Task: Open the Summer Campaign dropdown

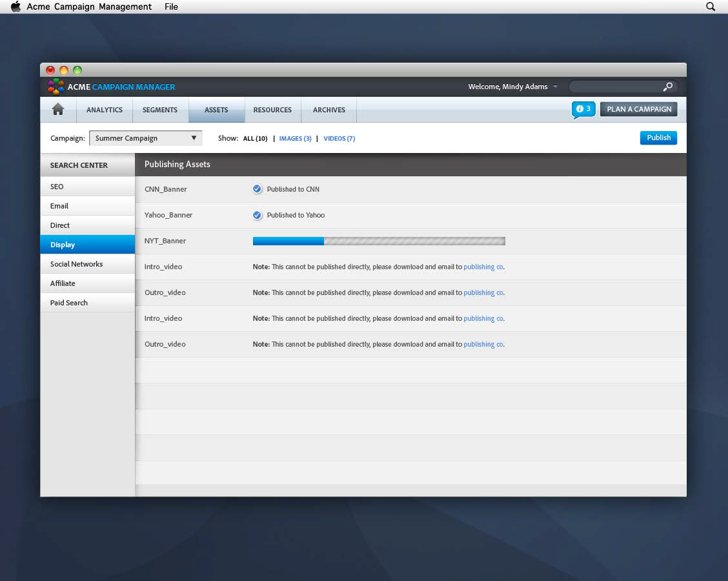Action: coord(146,138)
